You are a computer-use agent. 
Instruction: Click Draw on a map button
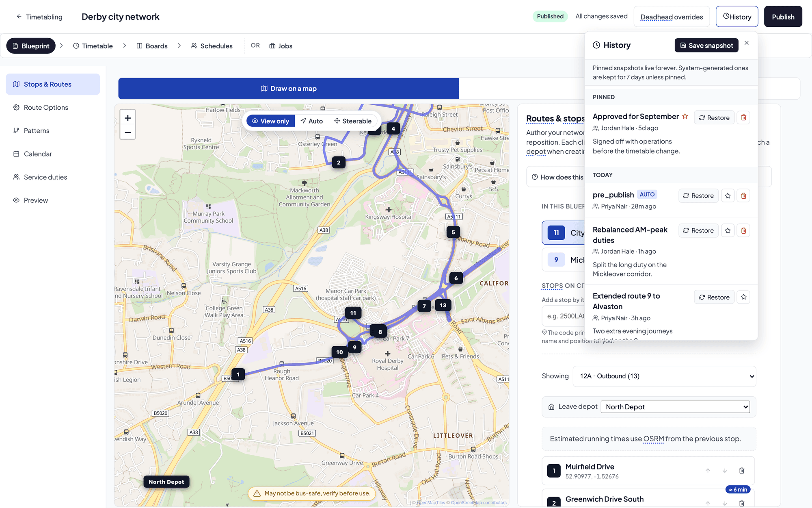289,88
